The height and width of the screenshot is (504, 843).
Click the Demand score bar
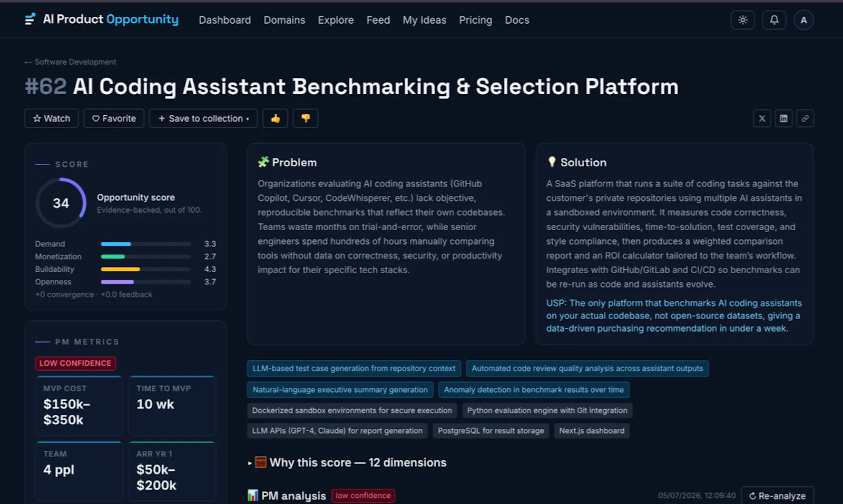(145, 244)
